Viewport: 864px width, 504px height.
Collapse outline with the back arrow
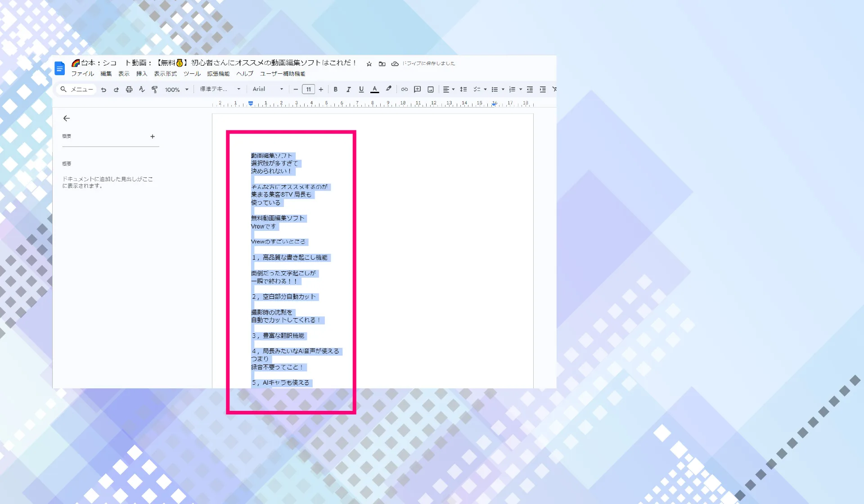click(67, 118)
